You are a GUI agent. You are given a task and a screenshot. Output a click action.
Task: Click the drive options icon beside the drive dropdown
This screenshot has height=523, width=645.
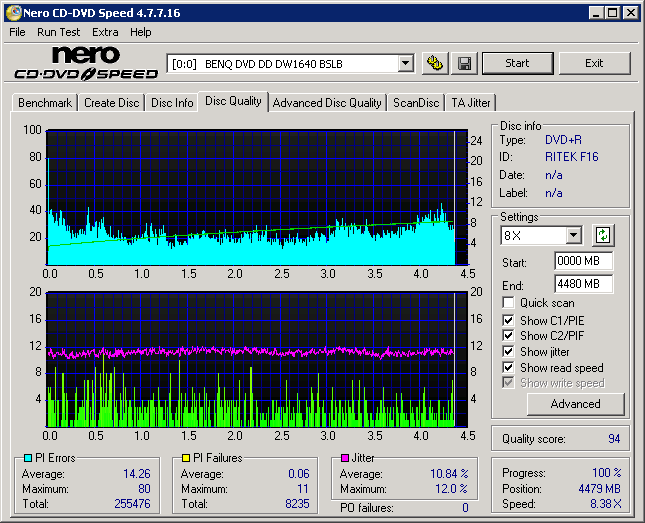pos(434,63)
